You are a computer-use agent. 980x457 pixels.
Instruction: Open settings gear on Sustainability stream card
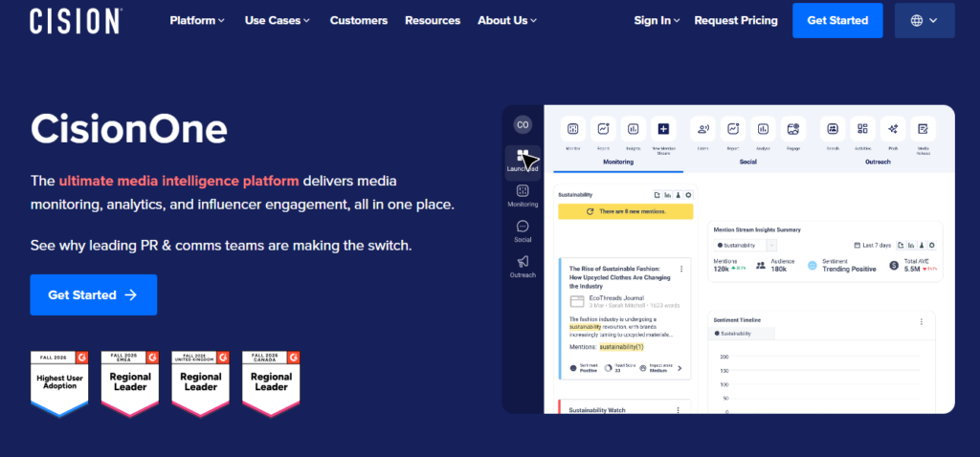(688, 195)
